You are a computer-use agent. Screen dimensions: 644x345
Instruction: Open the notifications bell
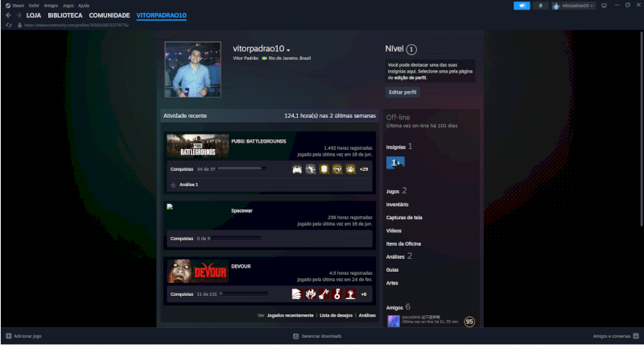coord(540,6)
